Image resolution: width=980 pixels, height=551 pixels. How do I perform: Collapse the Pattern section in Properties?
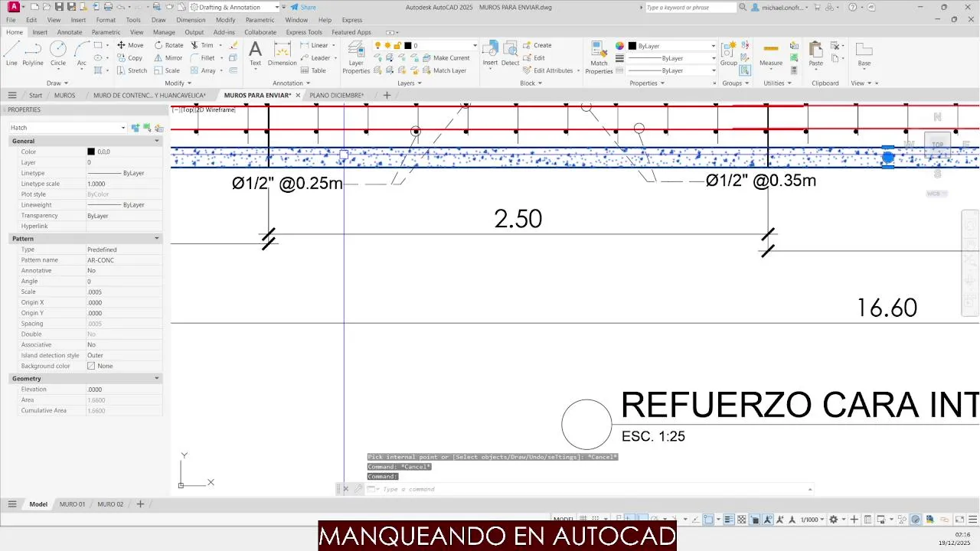[157, 238]
